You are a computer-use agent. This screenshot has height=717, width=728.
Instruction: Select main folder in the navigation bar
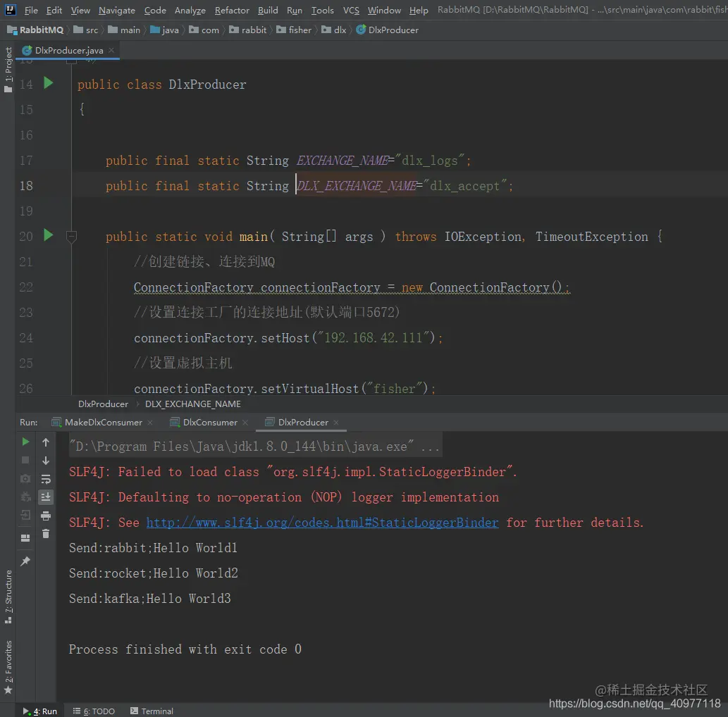(125, 30)
